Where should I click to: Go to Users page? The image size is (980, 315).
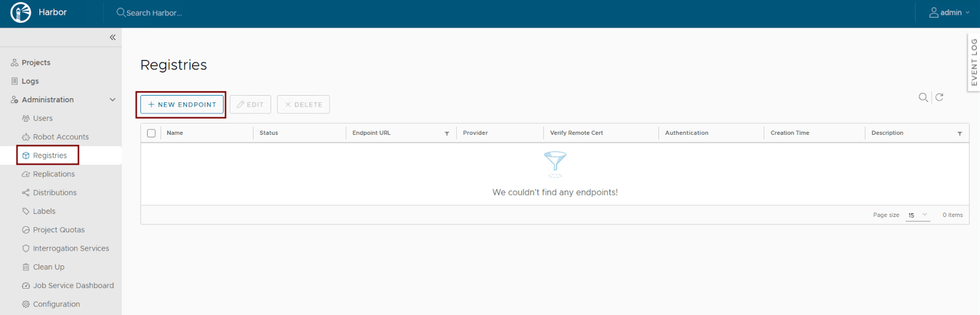[43, 118]
